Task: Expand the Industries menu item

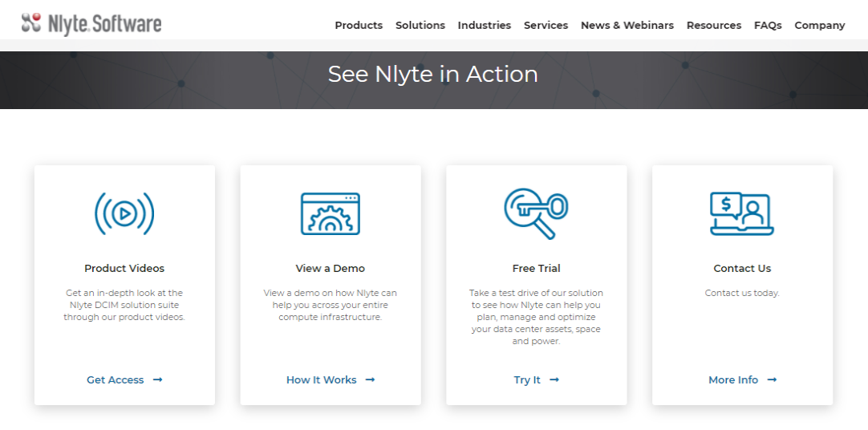Action: (484, 26)
